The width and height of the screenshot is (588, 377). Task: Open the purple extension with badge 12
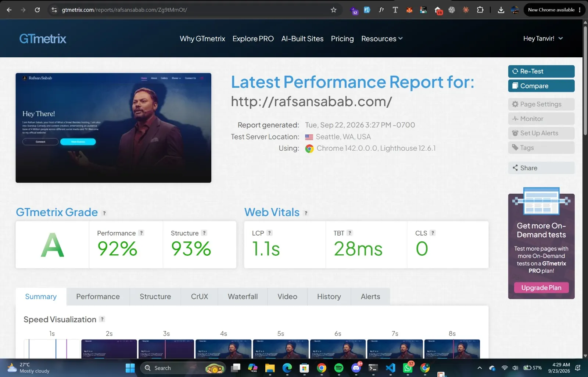(354, 10)
